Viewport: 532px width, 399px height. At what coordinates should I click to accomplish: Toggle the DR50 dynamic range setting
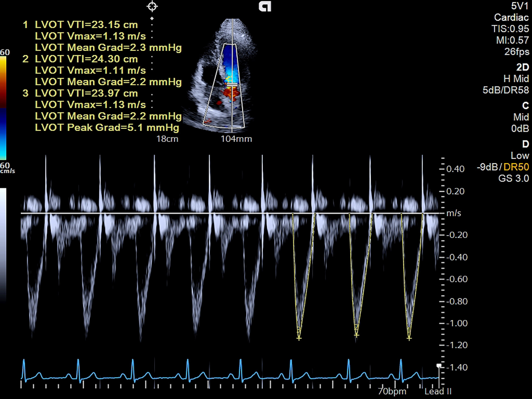(x=516, y=167)
